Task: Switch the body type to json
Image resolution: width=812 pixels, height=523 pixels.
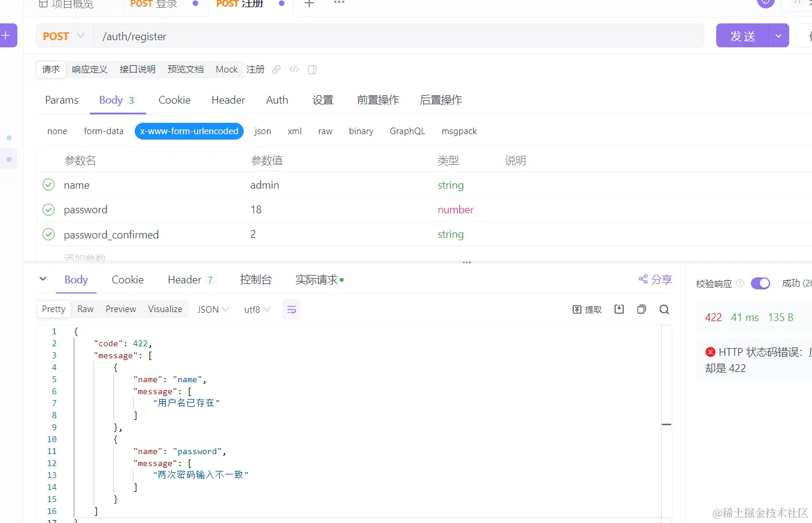Action: click(x=263, y=131)
